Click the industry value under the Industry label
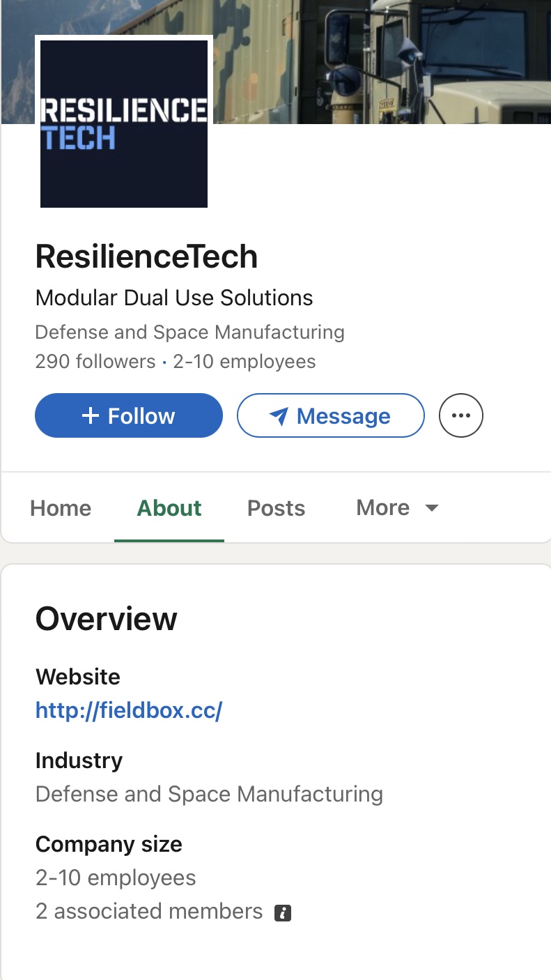 [209, 795]
